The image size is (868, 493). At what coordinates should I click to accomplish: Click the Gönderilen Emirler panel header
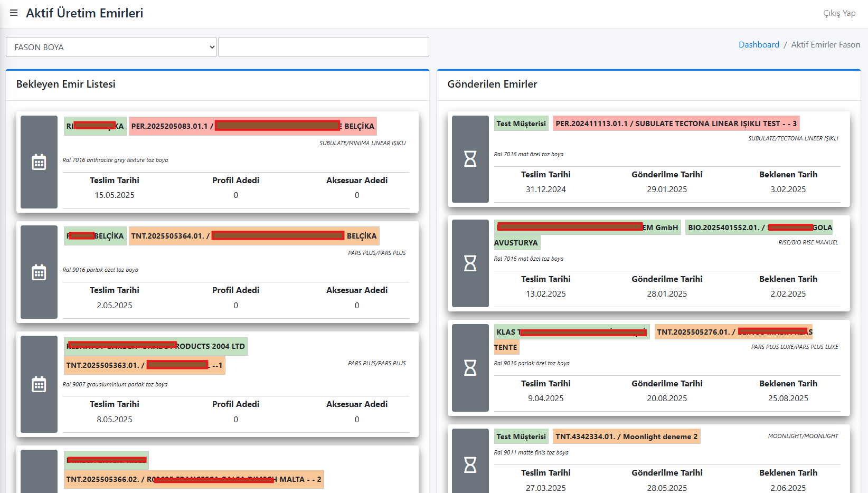click(492, 84)
